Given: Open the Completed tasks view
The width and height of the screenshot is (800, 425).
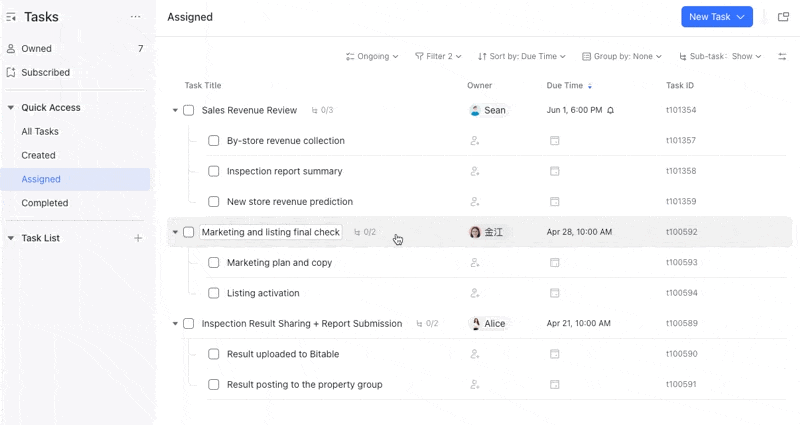Looking at the screenshot, I should click(x=45, y=203).
